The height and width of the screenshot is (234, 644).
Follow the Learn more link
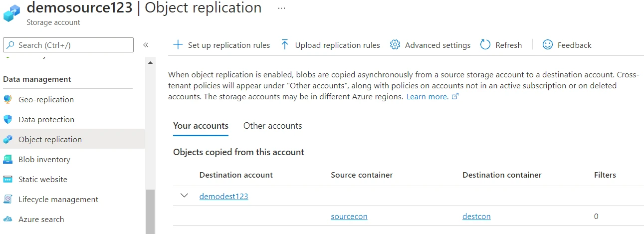428,97
